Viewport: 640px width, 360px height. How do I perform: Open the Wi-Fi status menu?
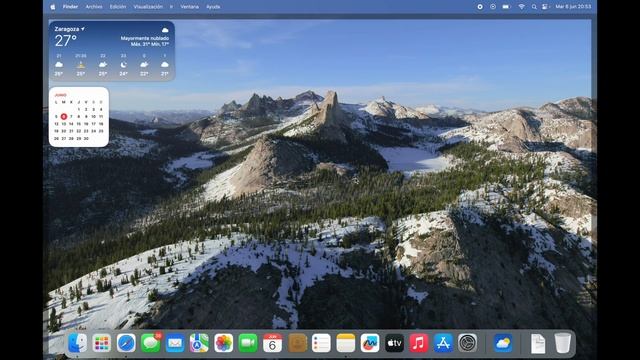(x=521, y=7)
